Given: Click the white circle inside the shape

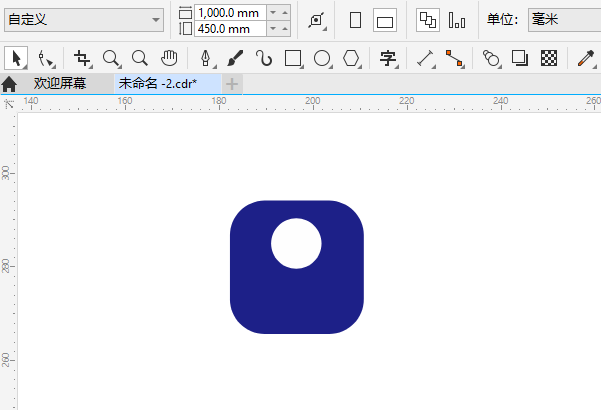Looking at the screenshot, I should [x=296, y=243].
